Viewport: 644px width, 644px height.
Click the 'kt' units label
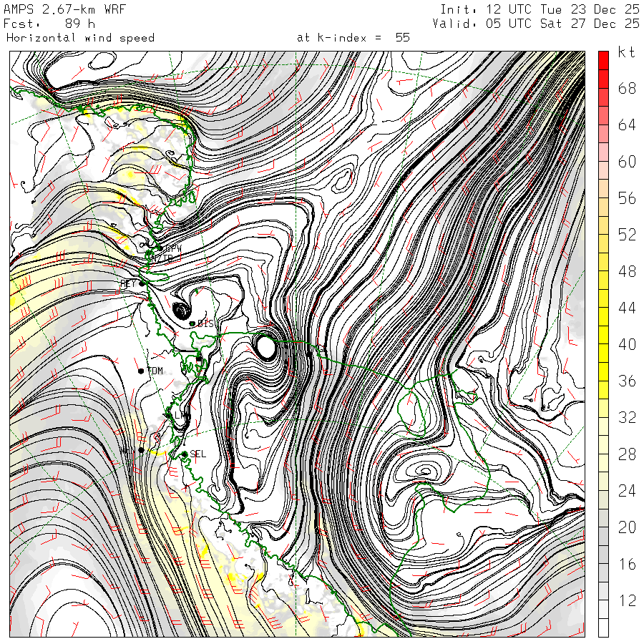tap(626, 52)
